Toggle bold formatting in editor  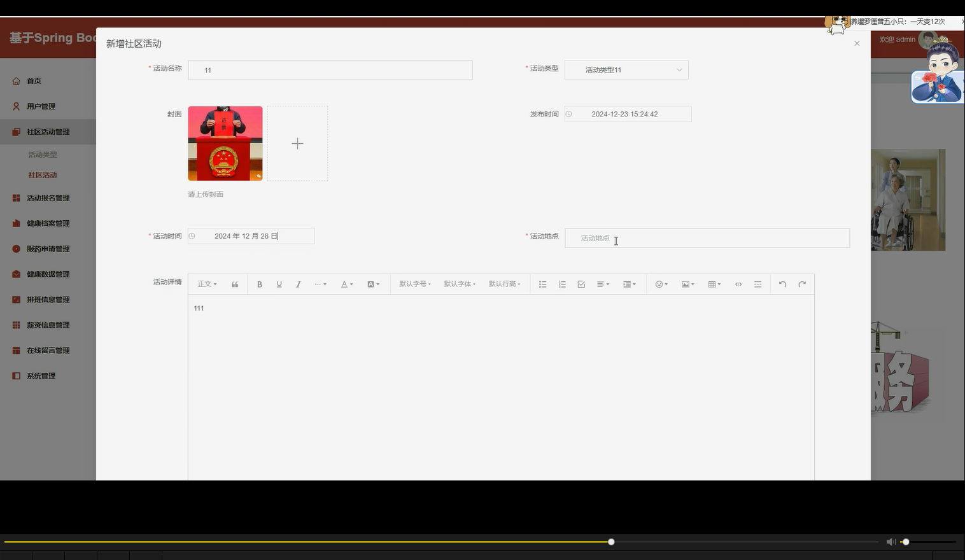[260, 284]
